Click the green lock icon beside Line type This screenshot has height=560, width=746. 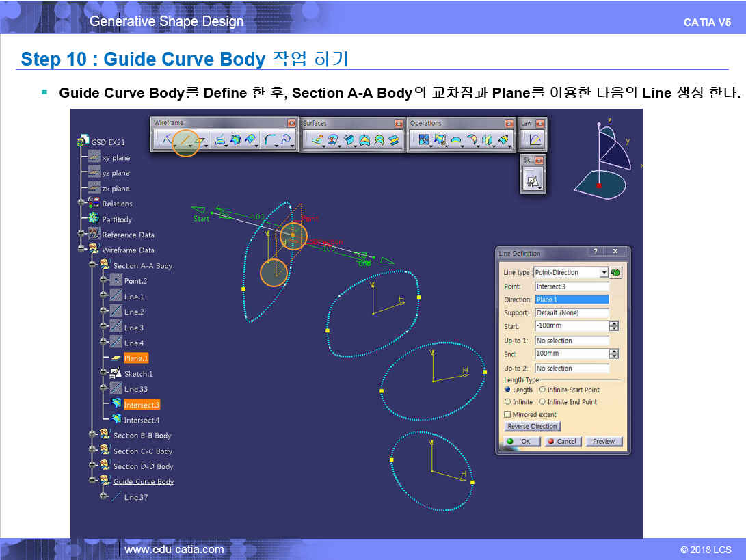(x=616, y=272)
